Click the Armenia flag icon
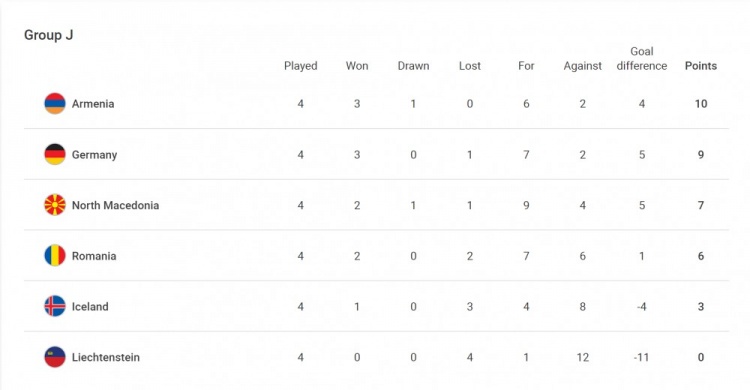 pyautogui.click(x=55, y=103)
